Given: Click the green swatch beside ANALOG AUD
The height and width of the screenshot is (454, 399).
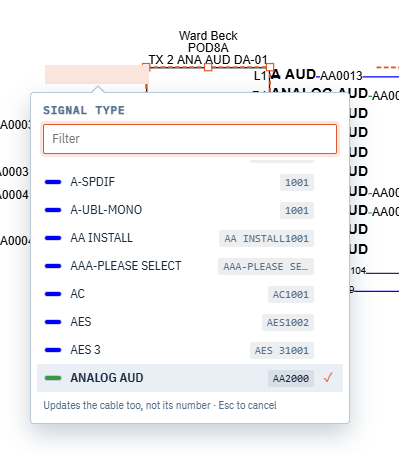Looking at the screenshot, I should coord(53,378).
